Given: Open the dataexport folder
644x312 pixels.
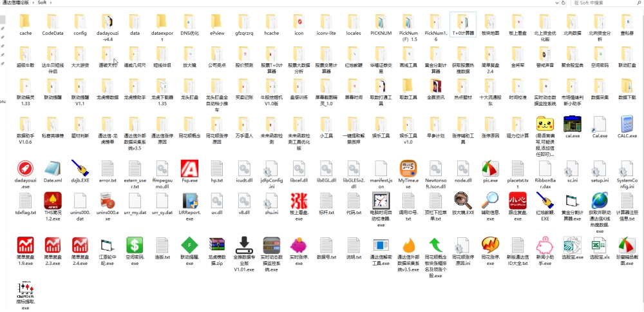Looking at the screenshot, I should [162, 21].
